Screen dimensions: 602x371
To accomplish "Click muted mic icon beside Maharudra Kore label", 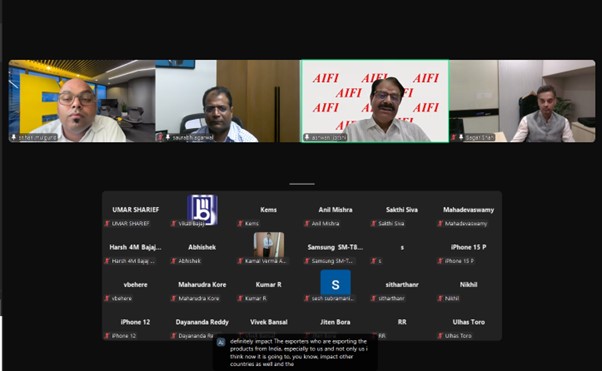I will click(x=174, y=298).
